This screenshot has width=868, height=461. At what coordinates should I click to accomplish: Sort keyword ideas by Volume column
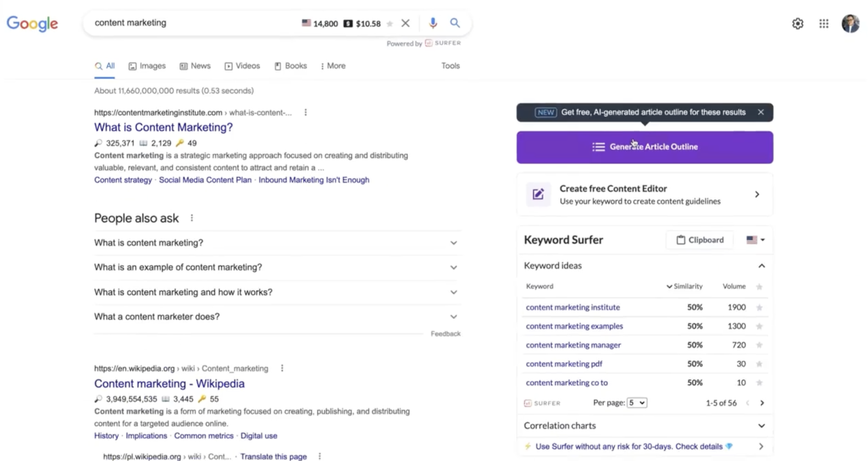(734, 286)
